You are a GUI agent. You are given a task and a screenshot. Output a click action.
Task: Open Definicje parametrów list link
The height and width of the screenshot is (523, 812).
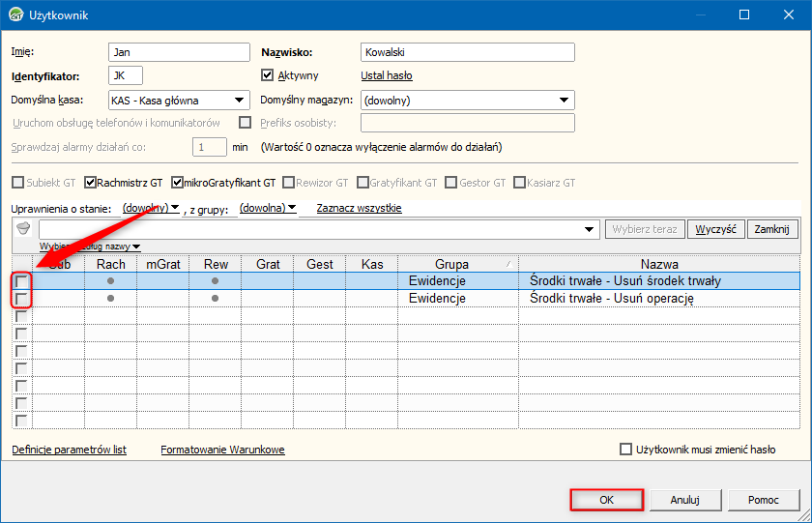69,450
